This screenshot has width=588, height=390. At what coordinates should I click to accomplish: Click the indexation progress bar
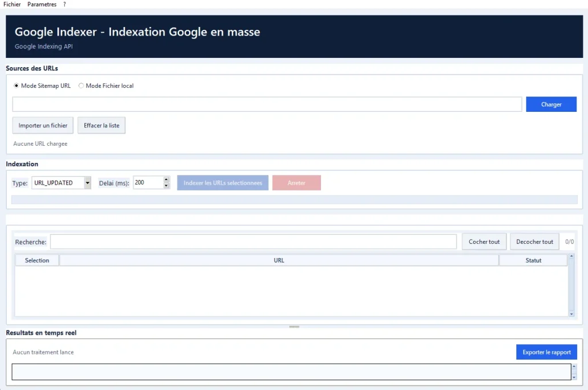(295, 200)
